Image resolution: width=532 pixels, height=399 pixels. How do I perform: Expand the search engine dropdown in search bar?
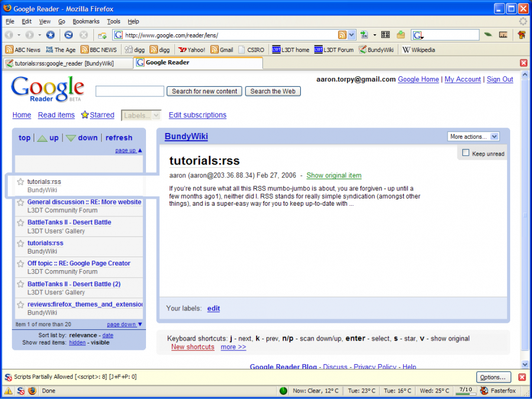coord(421,34)
